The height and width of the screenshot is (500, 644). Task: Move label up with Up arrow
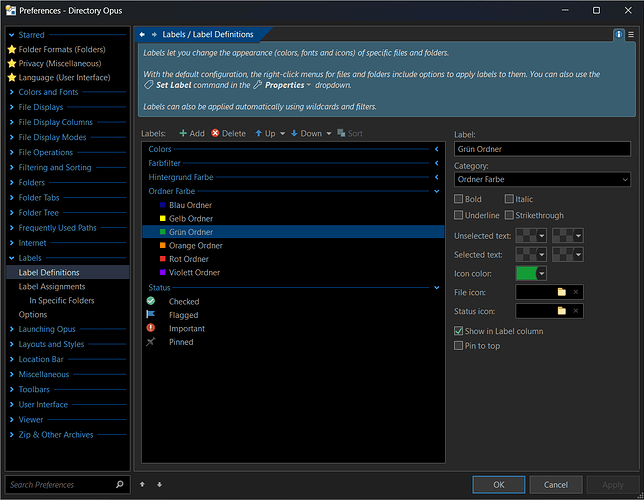pos(264,133)
